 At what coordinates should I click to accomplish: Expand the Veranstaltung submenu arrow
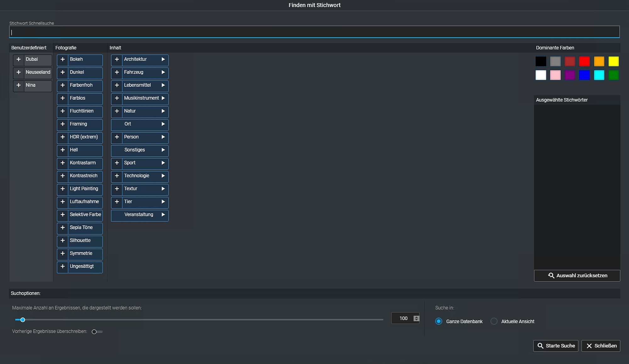point(163,215)
